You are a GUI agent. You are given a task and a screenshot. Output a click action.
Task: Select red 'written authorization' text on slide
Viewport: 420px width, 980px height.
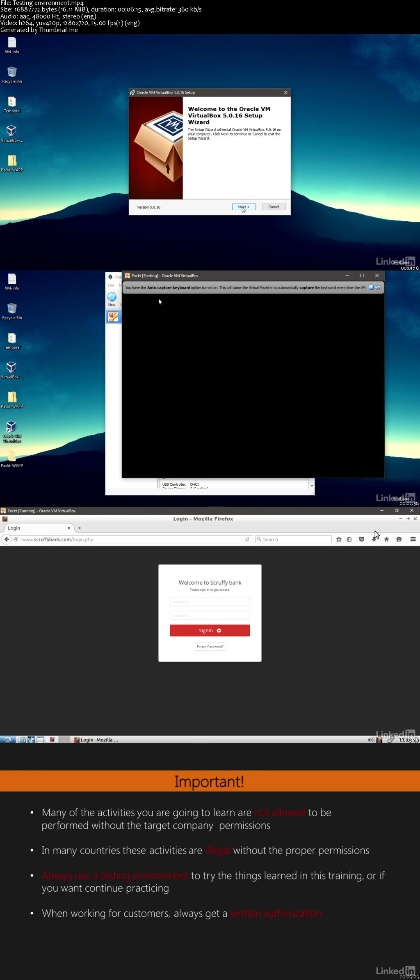coord(276,913)
